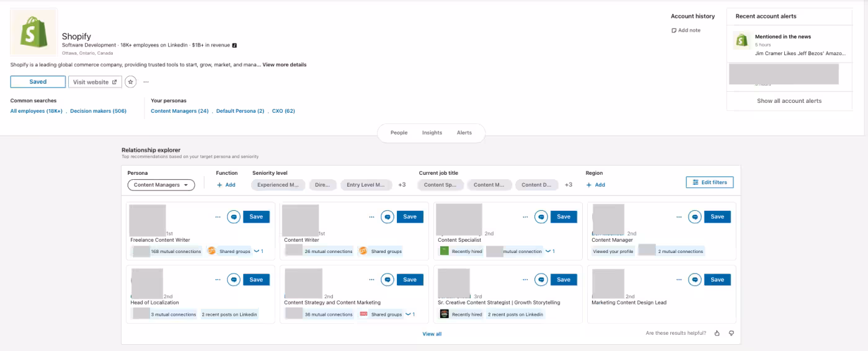The image size is (868, 351).
Task: View all relationship explorer results
Action: click(432, 334)
